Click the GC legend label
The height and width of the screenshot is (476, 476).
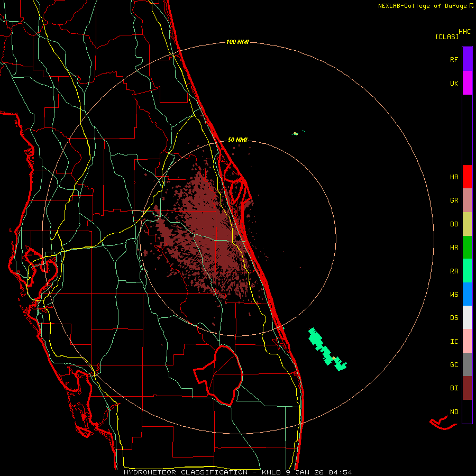pos(454,365)
